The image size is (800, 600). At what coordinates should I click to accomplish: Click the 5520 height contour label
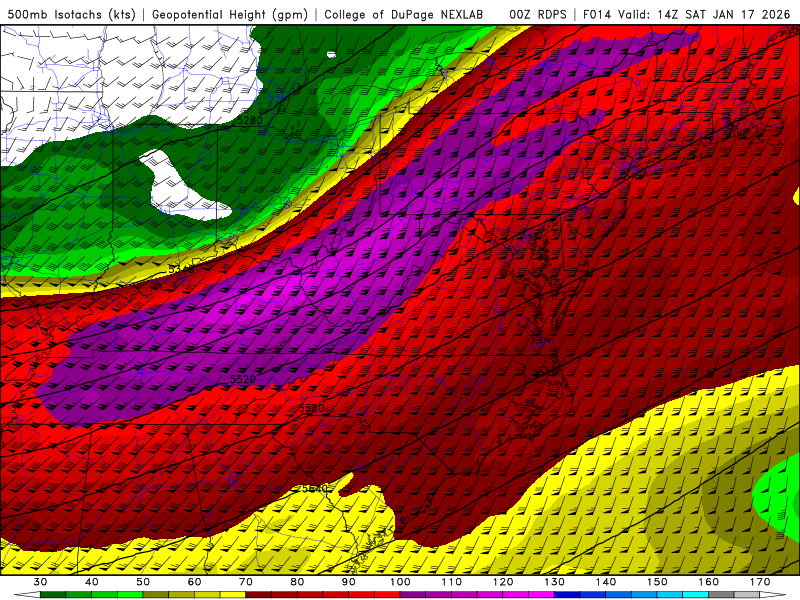[243, 380]
